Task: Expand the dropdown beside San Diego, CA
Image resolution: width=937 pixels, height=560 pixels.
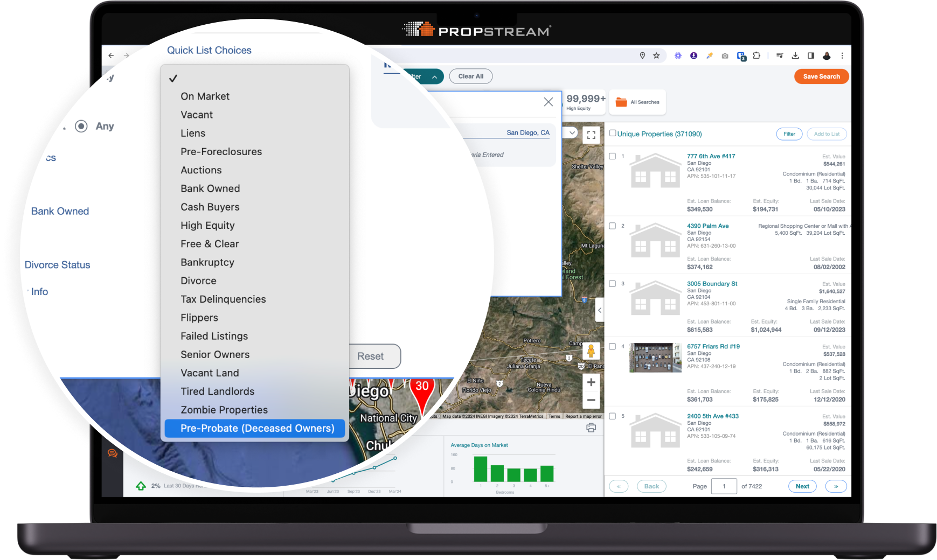Action: point(572,132)
